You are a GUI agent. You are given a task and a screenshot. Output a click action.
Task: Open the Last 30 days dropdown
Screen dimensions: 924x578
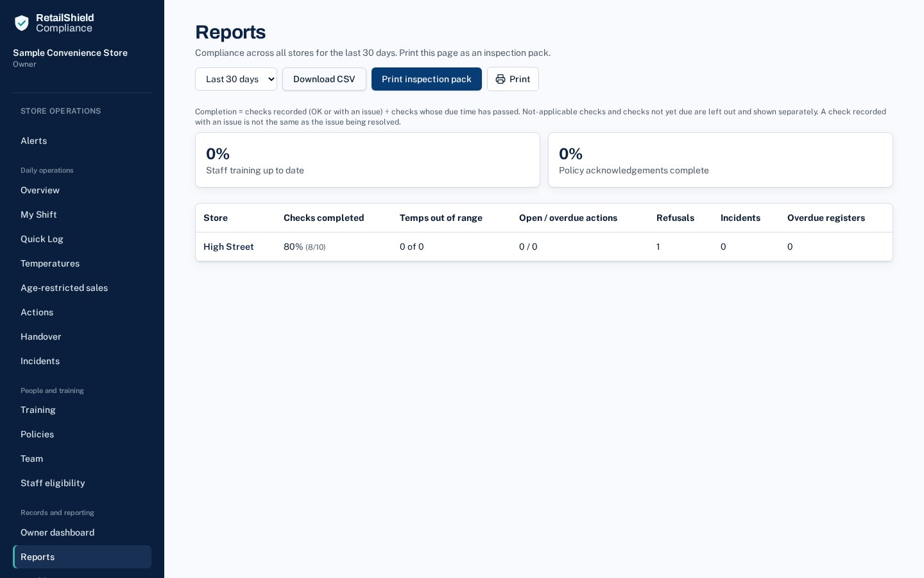point(236,79)
